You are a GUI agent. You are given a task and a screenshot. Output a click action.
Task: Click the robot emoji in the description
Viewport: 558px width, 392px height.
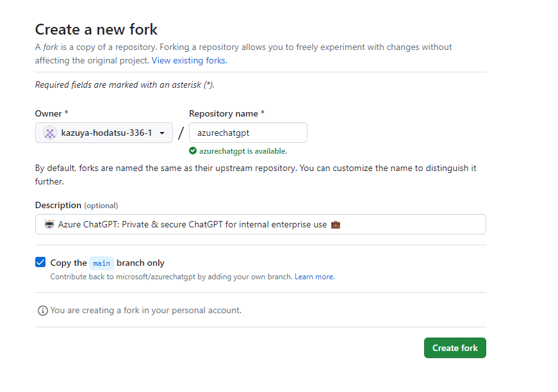[49, 225]
